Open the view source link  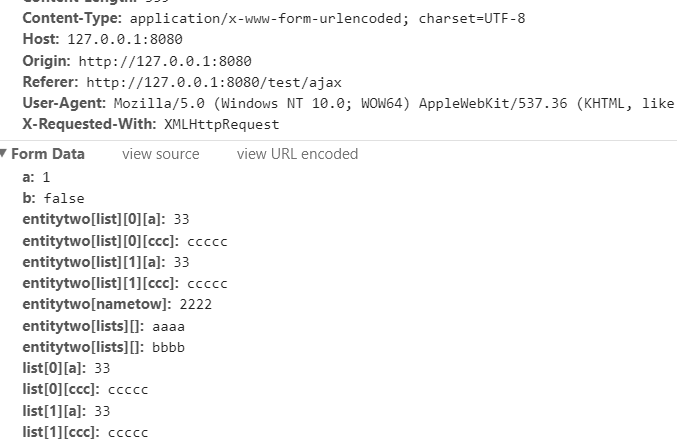161,154
